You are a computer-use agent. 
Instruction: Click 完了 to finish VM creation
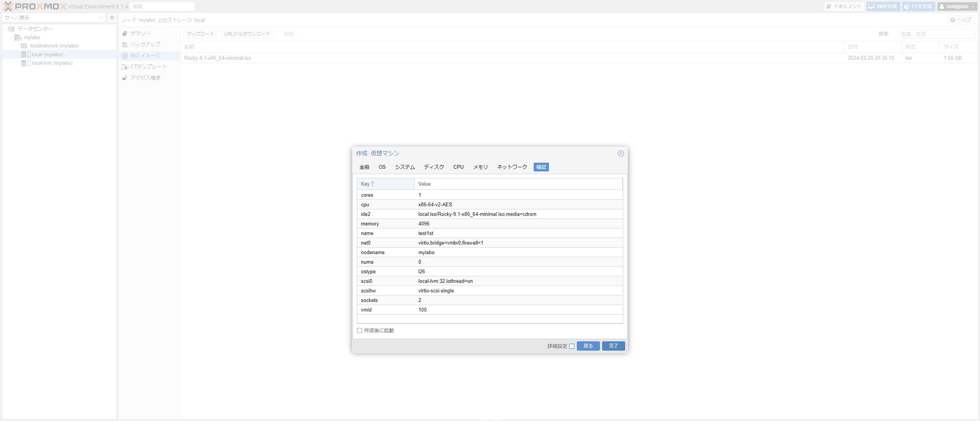pyautogui.click(x=613, y=346)
